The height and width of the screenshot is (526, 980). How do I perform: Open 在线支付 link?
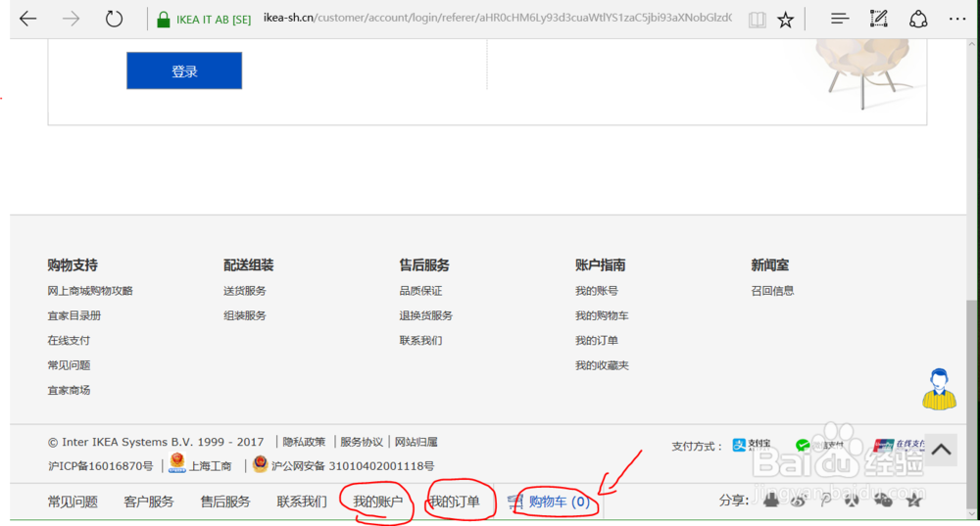(x=69, y=341)
